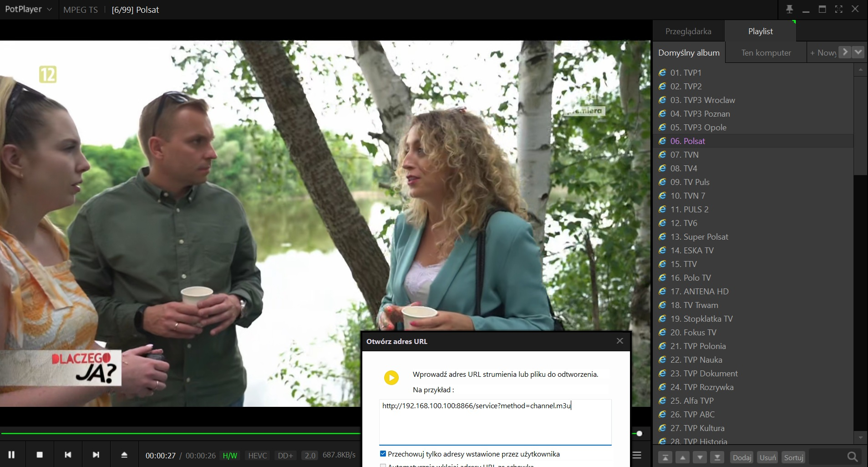Switch to the Przeglądarka tab

(x=688, y=31)
